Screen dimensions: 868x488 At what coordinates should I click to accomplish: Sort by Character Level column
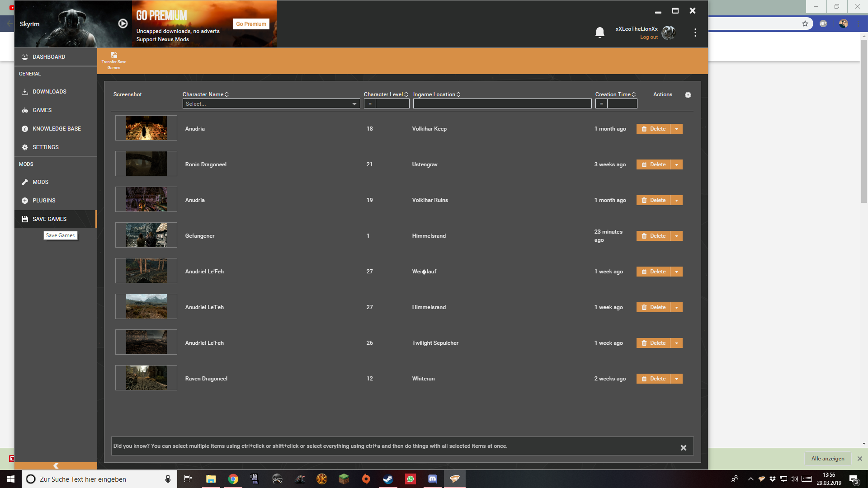coord(386,94)
